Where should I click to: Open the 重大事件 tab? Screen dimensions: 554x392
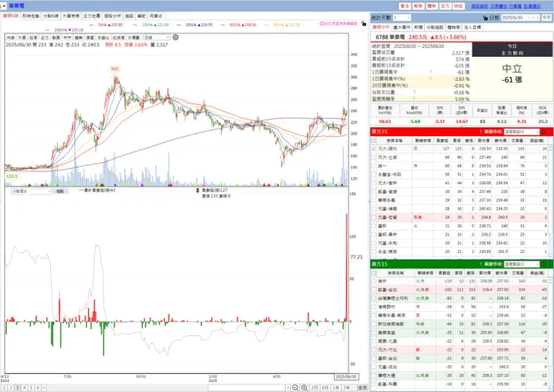[402, 27]
